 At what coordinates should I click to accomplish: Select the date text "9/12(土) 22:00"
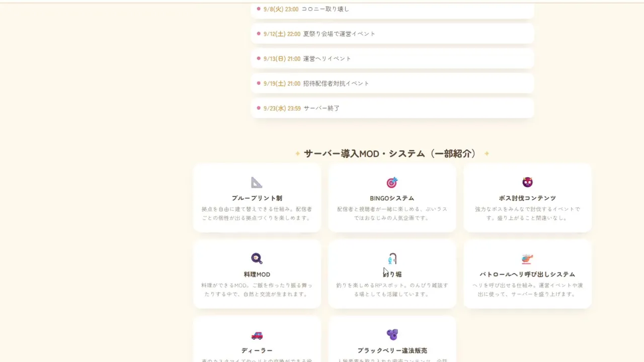pos(282,34)
